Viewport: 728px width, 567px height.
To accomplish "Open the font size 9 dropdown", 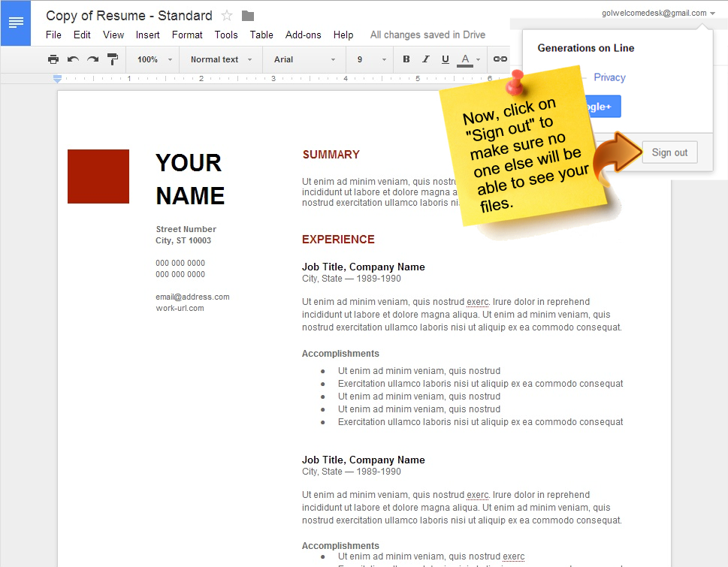I will (371, 59).
